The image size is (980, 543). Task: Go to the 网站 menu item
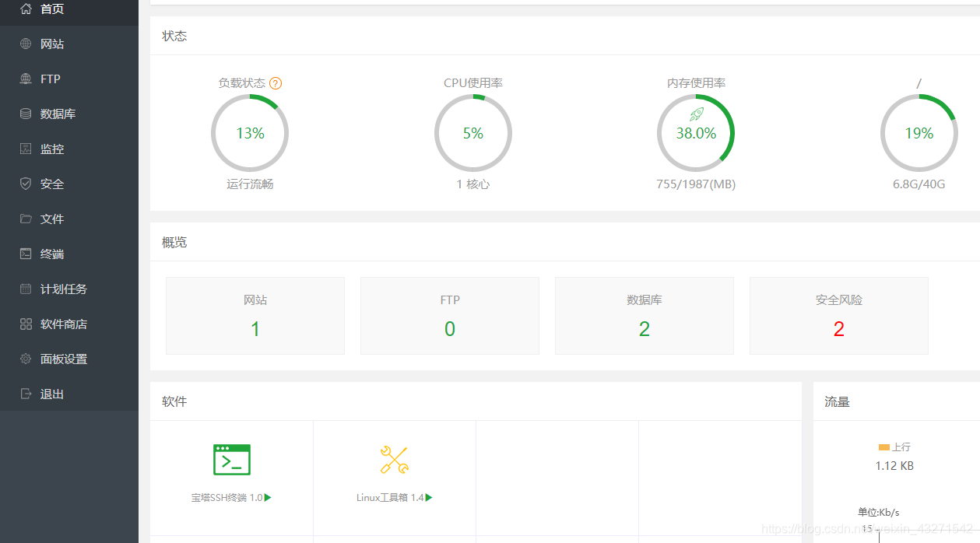(69, 44)
